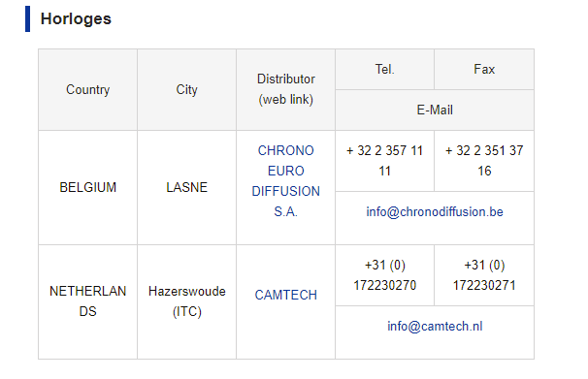Click the Belgium telephone number + 32 2 357 11 11
The width and height of the screenshot is (588, 379).
pyautogui.click(x=385, y=161)
